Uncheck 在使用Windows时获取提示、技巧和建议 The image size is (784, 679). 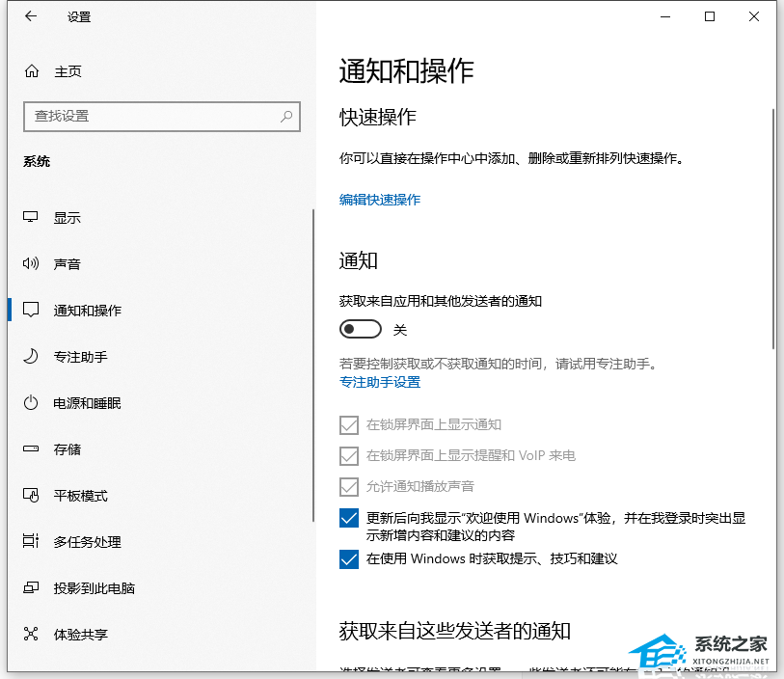coord(348,558)
